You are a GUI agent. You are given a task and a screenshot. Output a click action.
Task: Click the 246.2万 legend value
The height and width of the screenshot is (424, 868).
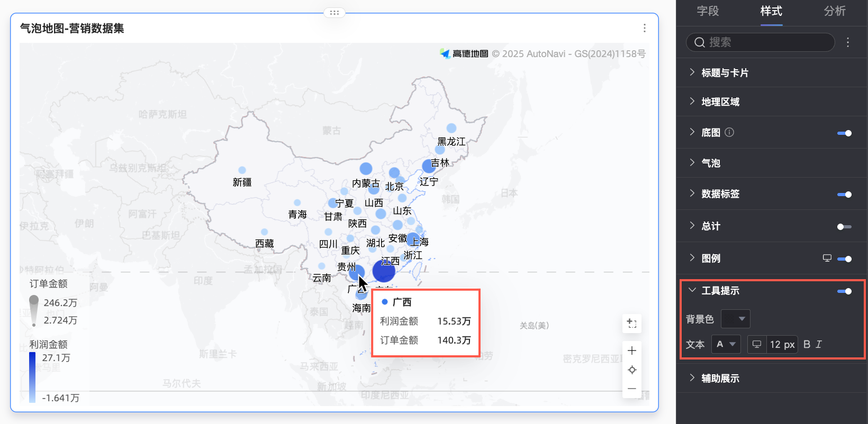point(60,303)
